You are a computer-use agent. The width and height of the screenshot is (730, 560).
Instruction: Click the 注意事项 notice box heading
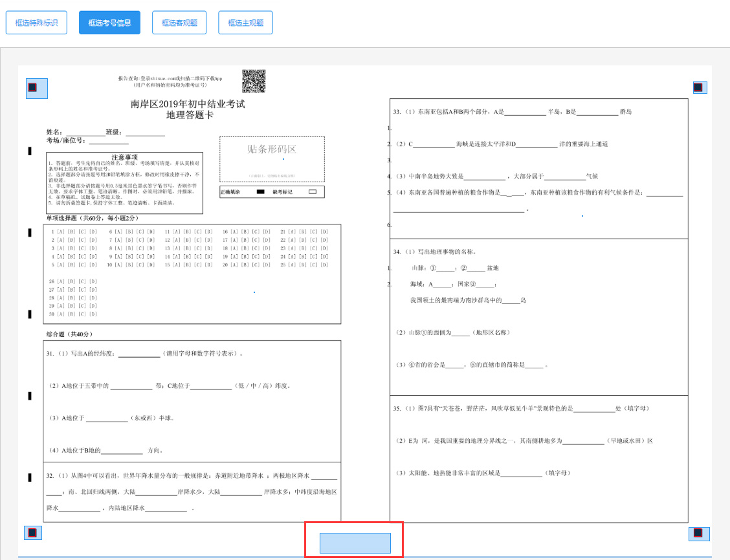pos(124,157)
